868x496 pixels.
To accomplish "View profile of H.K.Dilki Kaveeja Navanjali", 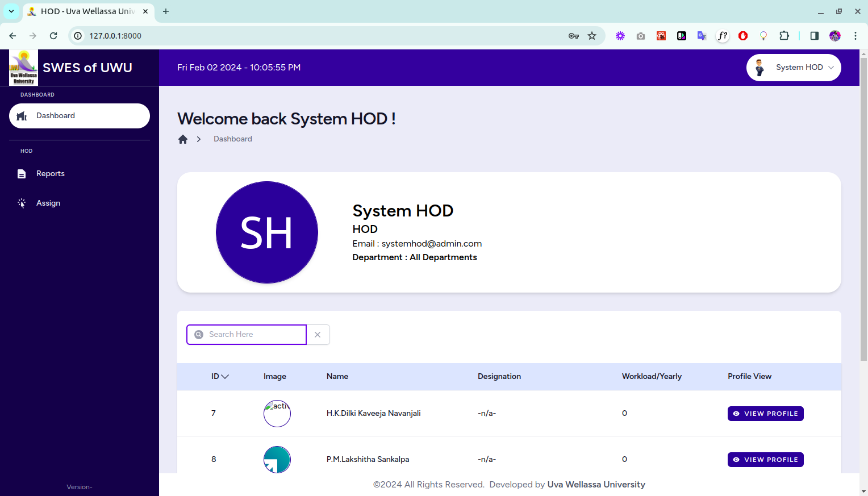I will (765, 414).
